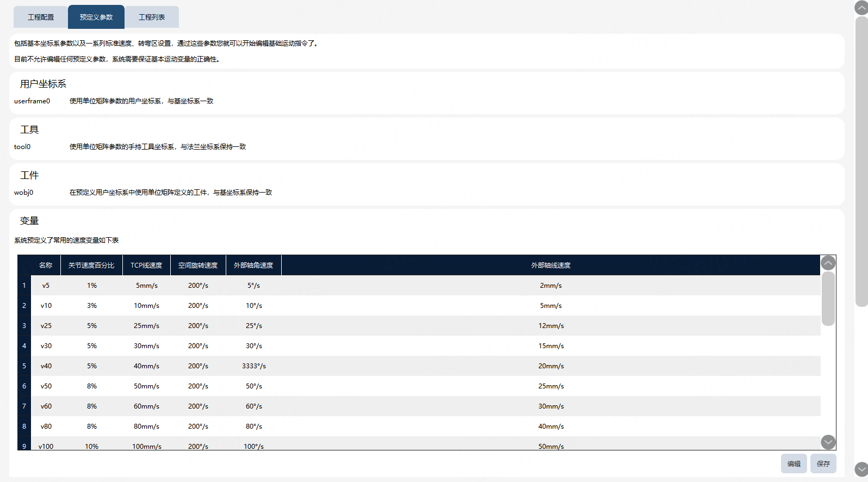The width and height of the screenshot is (868, 482).
Task: Click the main page scrollbar thumb
Action: [x=861, y=162]
